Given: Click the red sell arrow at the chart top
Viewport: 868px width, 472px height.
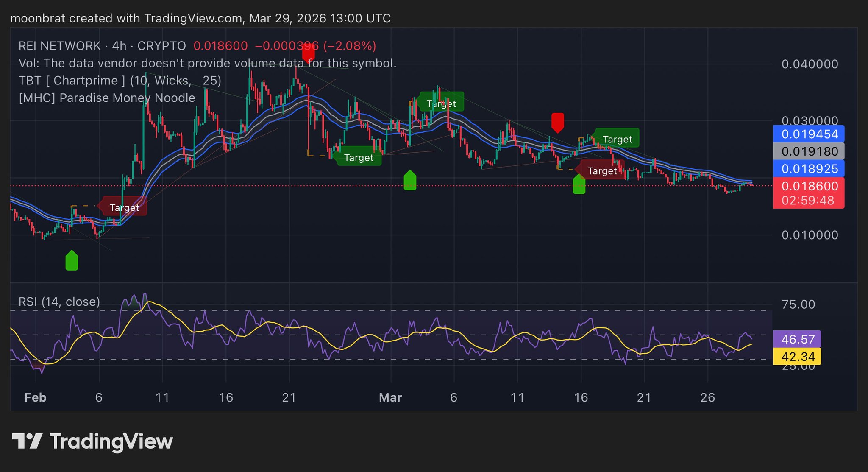Looking at the screenshot, I should 309,54.
